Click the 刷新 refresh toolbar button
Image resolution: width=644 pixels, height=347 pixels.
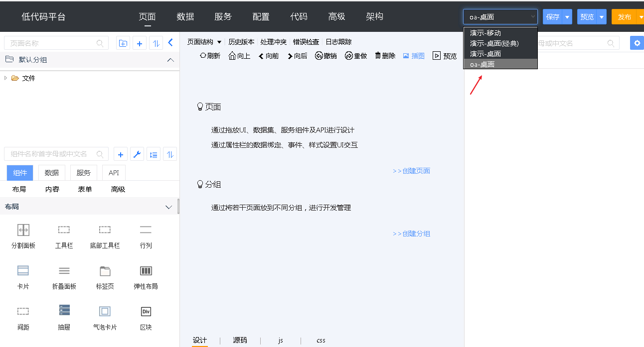(x=210, y=56)
